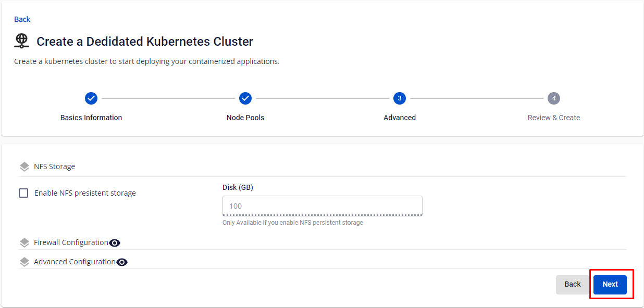Select the step 4 numbered circle

554,98
